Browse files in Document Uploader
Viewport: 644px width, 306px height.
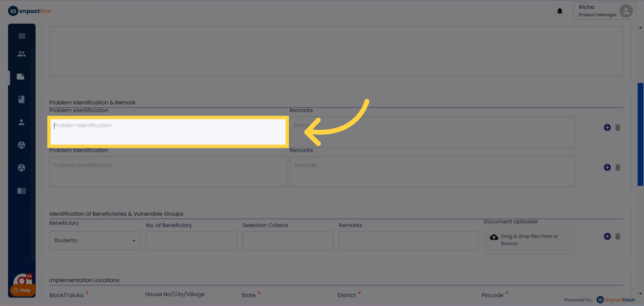509,244
